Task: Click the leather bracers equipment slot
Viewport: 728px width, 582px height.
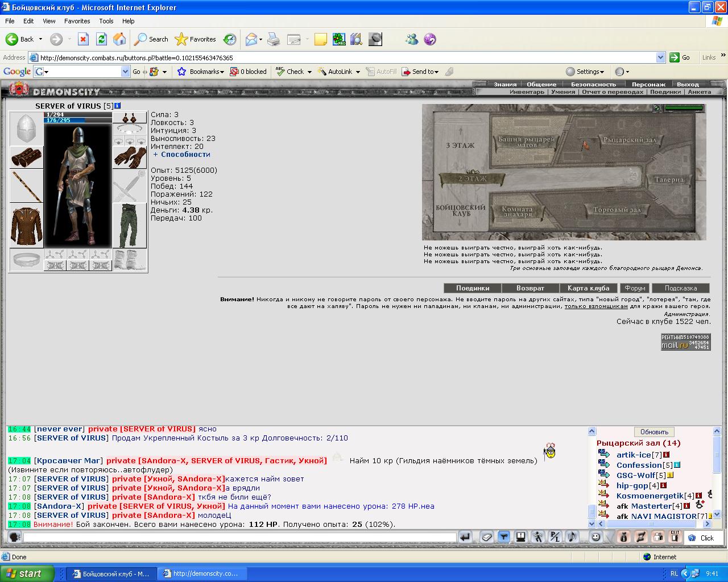Action: [27, 157]
